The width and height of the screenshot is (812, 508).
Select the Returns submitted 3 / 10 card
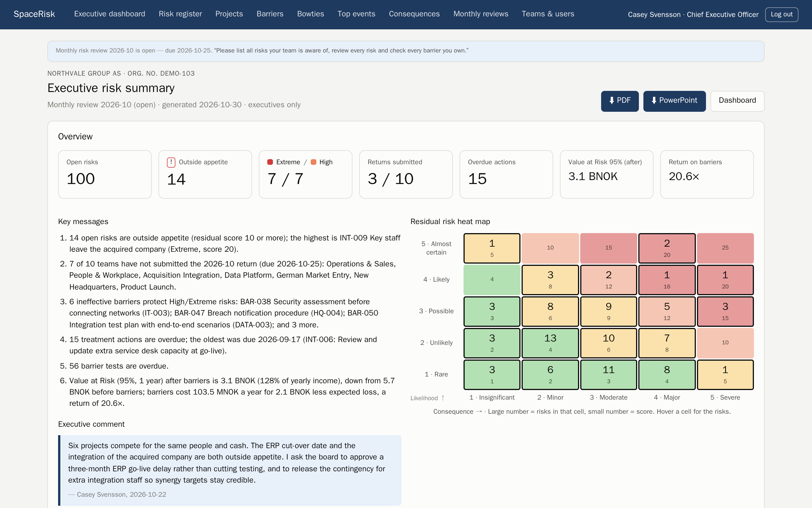coord(406,174)
